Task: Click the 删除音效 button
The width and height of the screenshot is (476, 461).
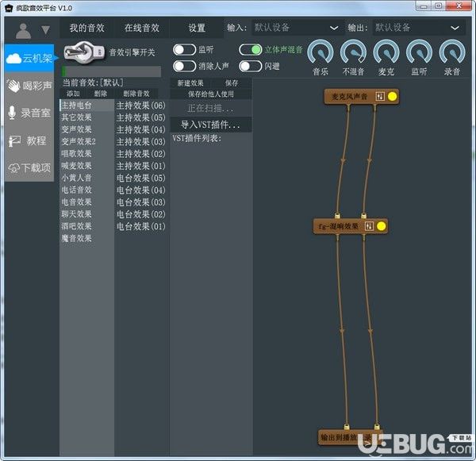Action: click(x=136, y=94)
